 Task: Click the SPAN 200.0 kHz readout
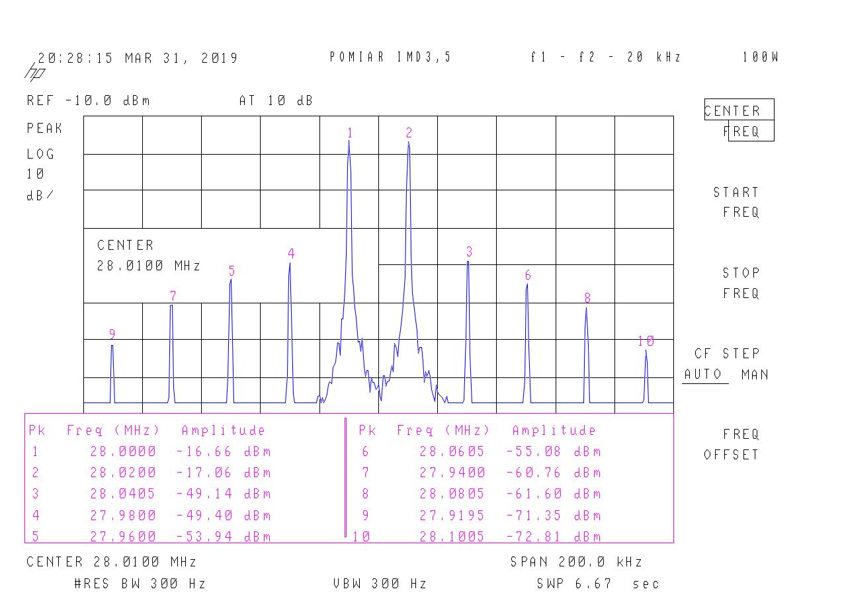point(576,562)
